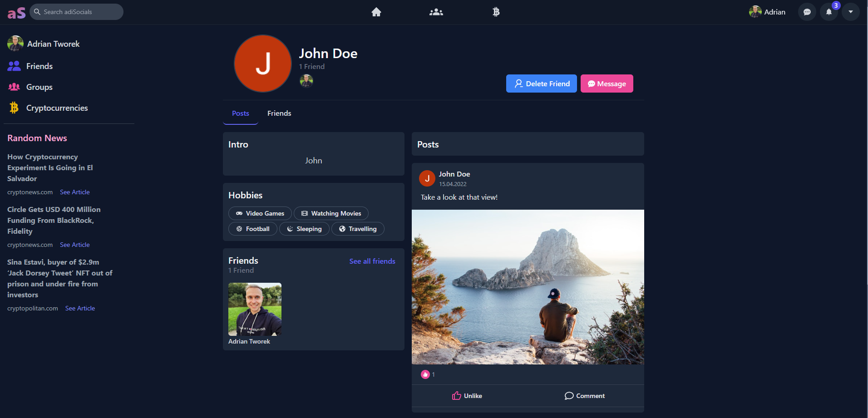Open Cryptocurrencies via top bitcoin icon
The width and height of the screenshot is (868, 418).
[496, 12]
